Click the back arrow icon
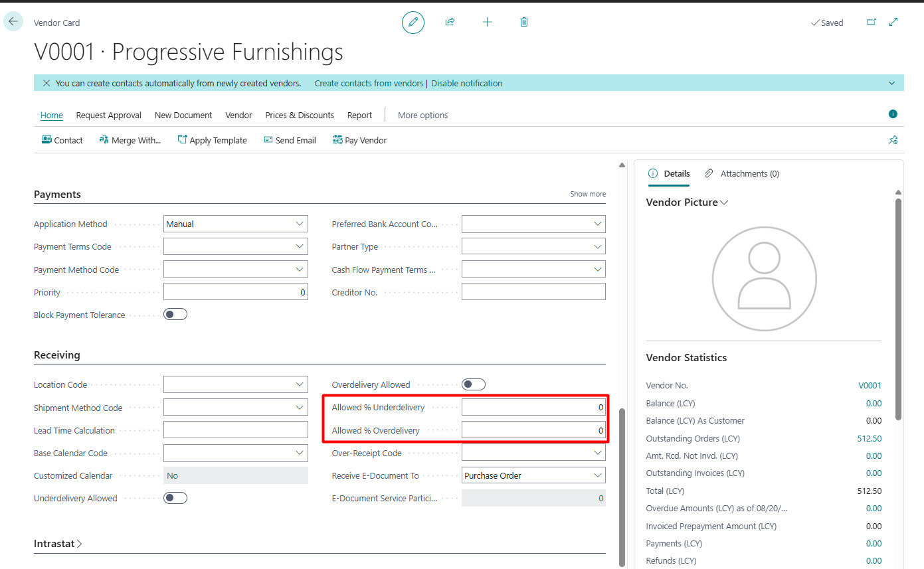Image resolution: width=924 pixels, height=569 pixels. 13,21
